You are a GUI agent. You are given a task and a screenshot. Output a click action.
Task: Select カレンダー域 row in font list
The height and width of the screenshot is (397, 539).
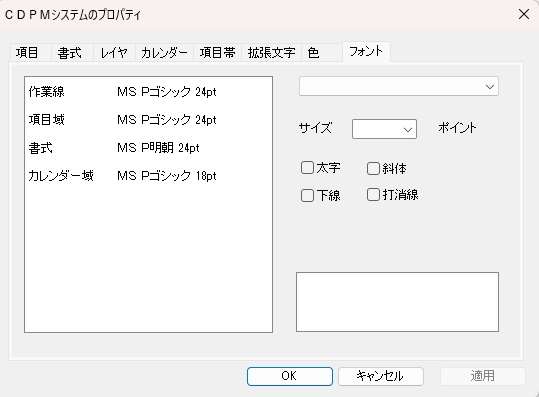click(x=148, y=176)
